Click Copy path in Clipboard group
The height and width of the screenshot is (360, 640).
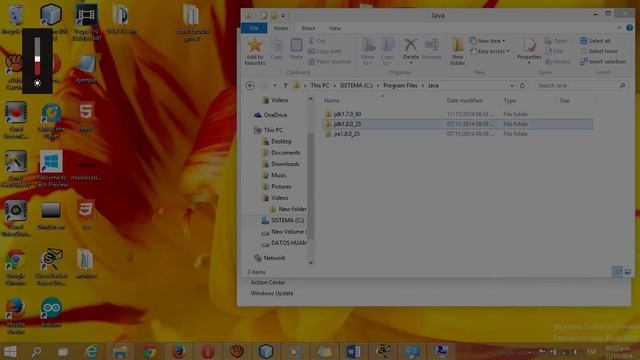coord(325,51)
